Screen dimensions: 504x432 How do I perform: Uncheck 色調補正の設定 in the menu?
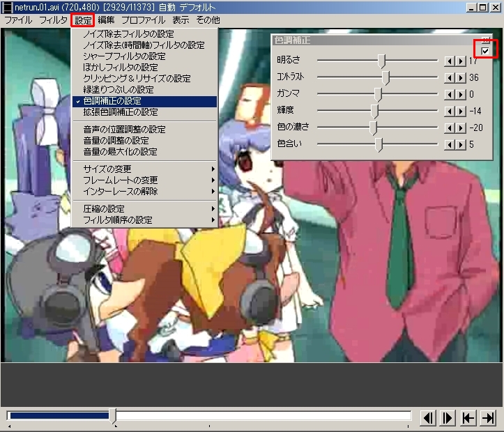click(x=144, y=101)
